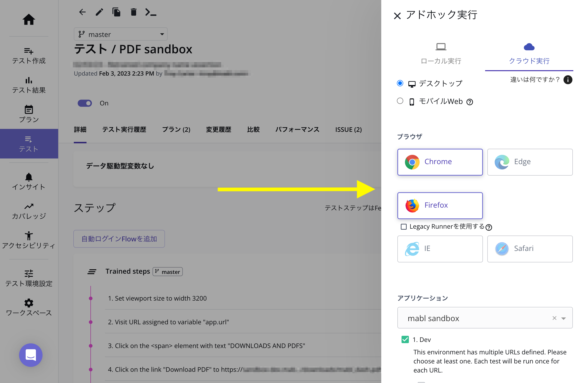Toggle the test On switch off
588x383 pixels.
click(85, 103)
